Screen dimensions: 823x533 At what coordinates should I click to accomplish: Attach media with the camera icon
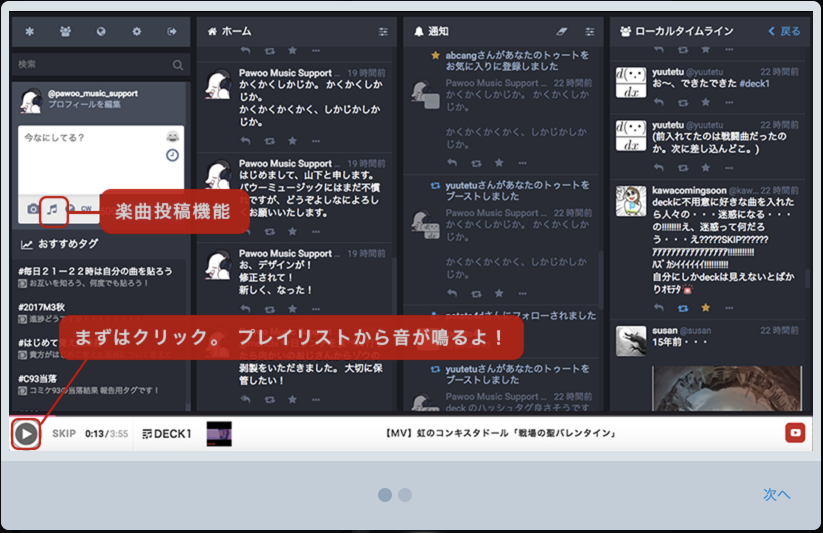(x=33, y=209)
